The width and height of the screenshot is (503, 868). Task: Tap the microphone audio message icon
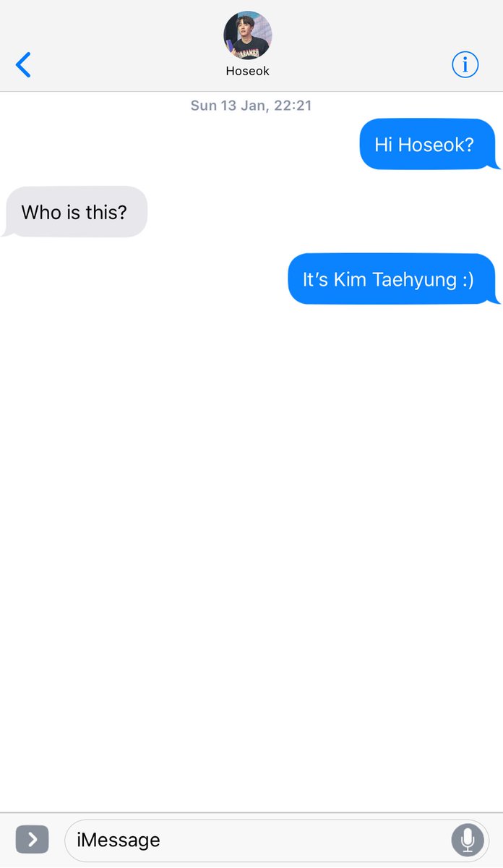[x=468, y=840]
